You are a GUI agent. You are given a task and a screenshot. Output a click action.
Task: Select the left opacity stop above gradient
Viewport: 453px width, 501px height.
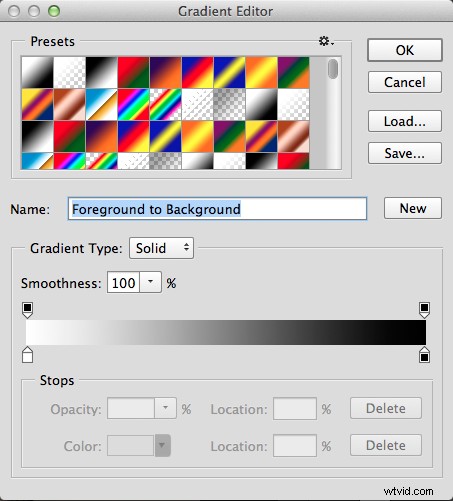click(x=27, y=310)
